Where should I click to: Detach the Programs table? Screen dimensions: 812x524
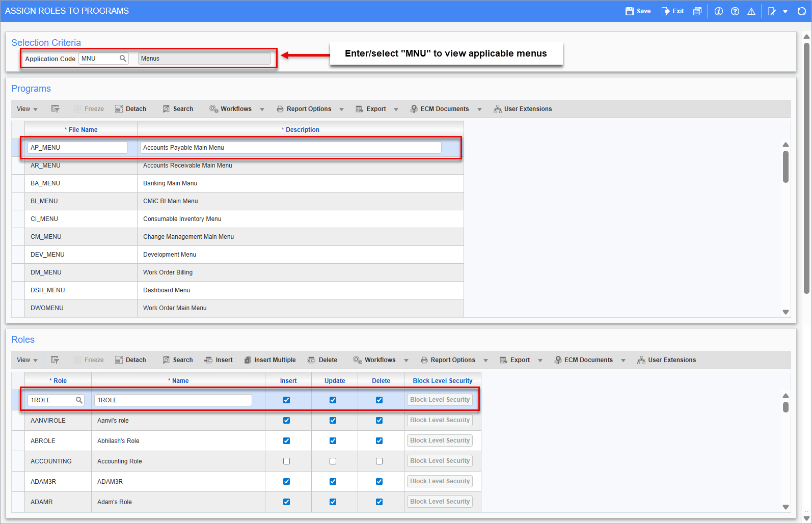[x=130, y=109]
